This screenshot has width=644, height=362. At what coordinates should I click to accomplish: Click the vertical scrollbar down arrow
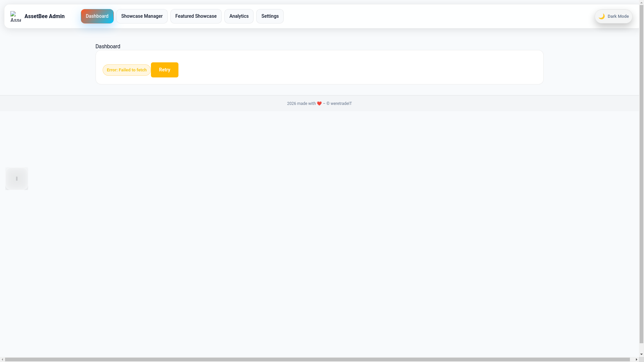pos(642,354)
